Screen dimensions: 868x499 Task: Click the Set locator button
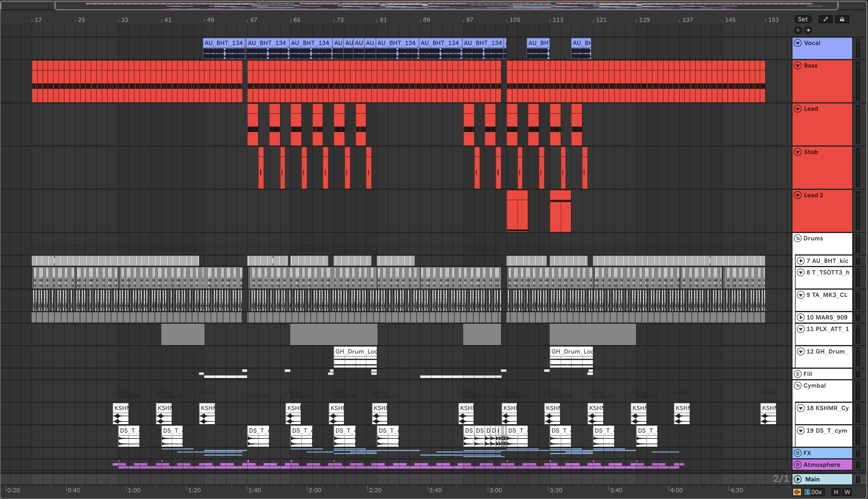click(x=803, y=19)
